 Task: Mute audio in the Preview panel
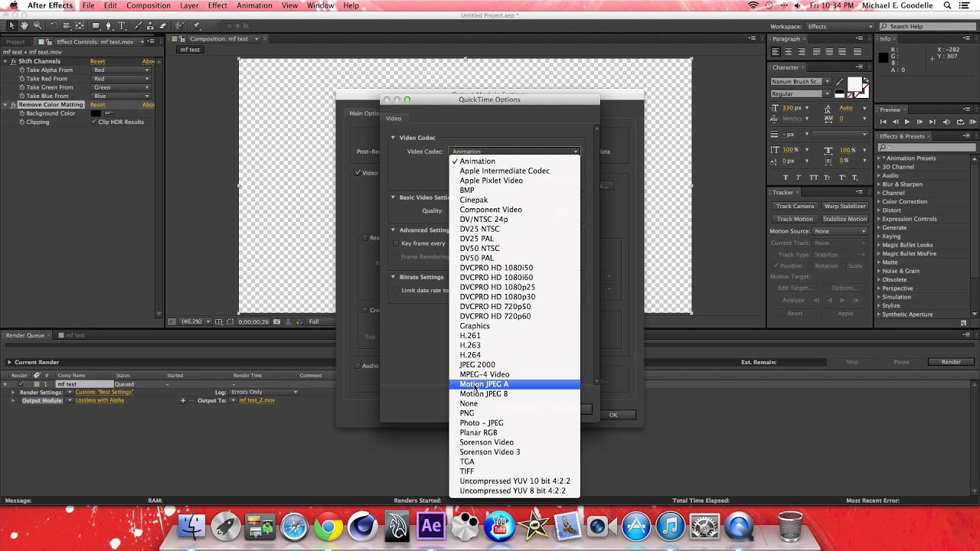[x=947, y=122]
